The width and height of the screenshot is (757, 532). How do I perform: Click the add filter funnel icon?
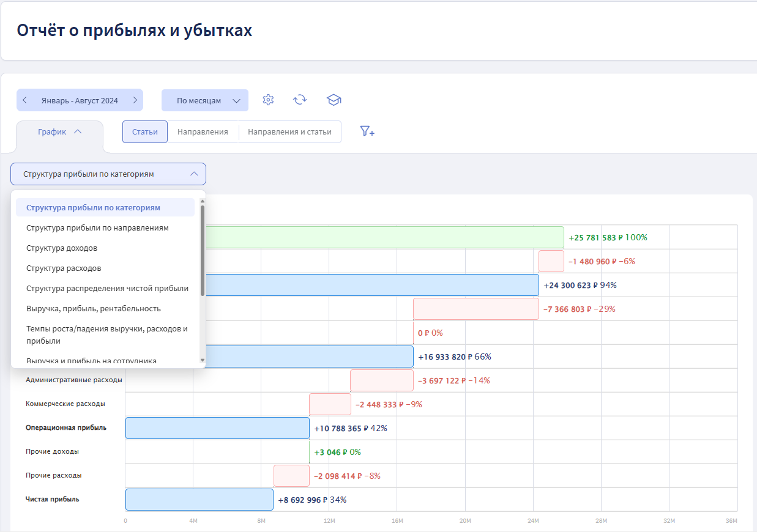click(x=367, y=131)
